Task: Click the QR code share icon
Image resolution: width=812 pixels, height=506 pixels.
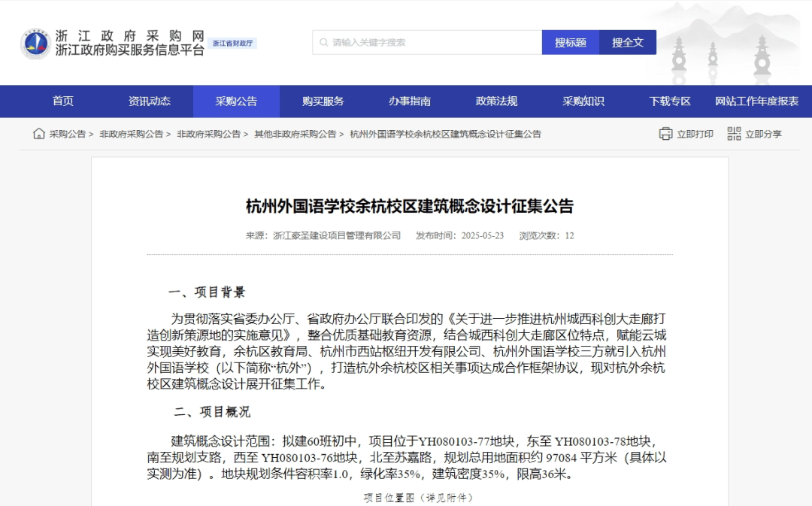Action: click(x=734, y=134)
